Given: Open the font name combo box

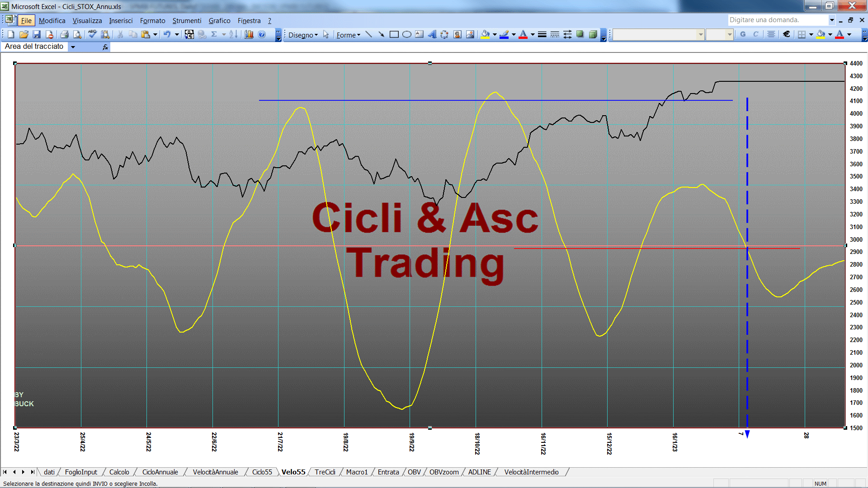Looking at the screenshot, I should coord(659,34).
